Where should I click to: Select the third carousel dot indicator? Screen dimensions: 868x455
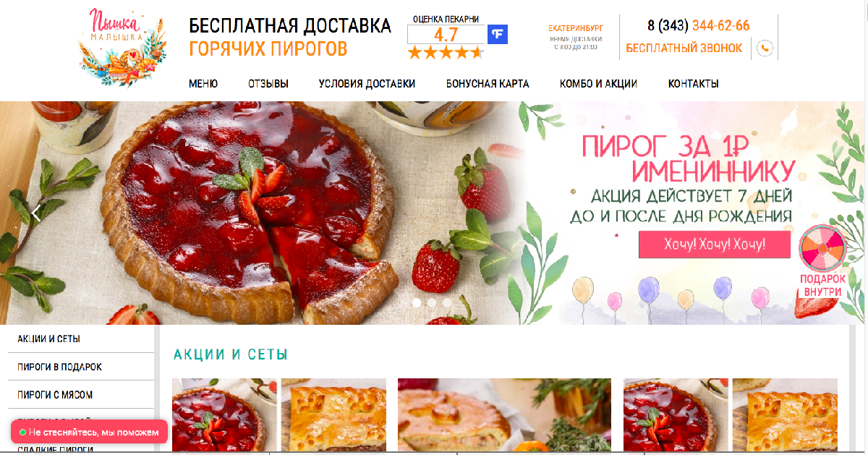(447, 303)
